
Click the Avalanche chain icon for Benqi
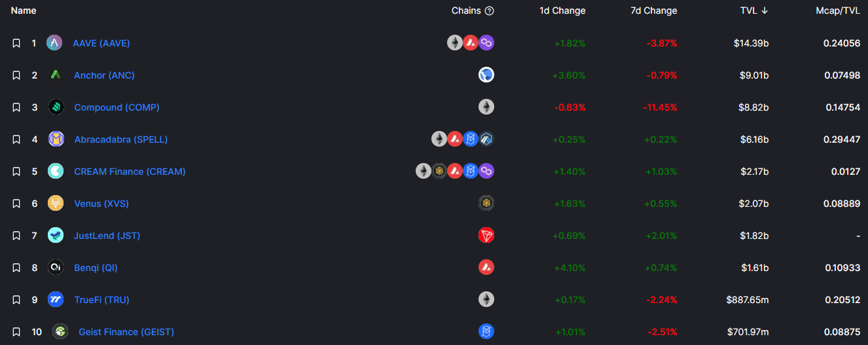(486, 268)
